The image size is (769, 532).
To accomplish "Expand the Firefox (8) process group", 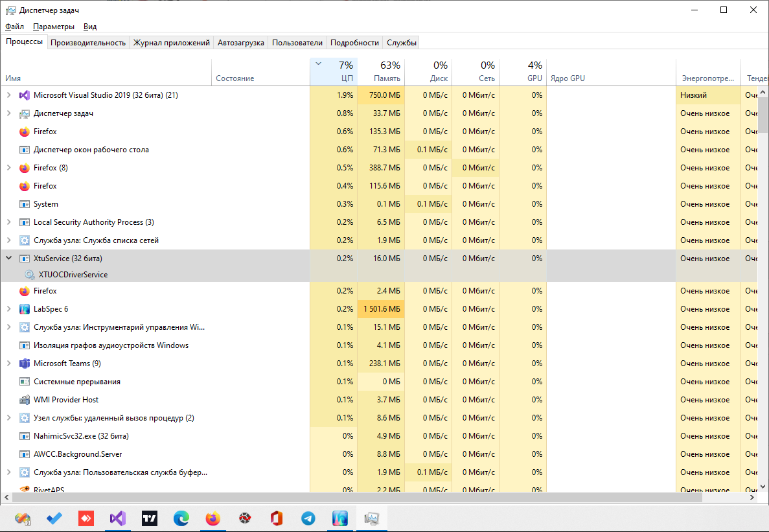I will coord(8,168).
